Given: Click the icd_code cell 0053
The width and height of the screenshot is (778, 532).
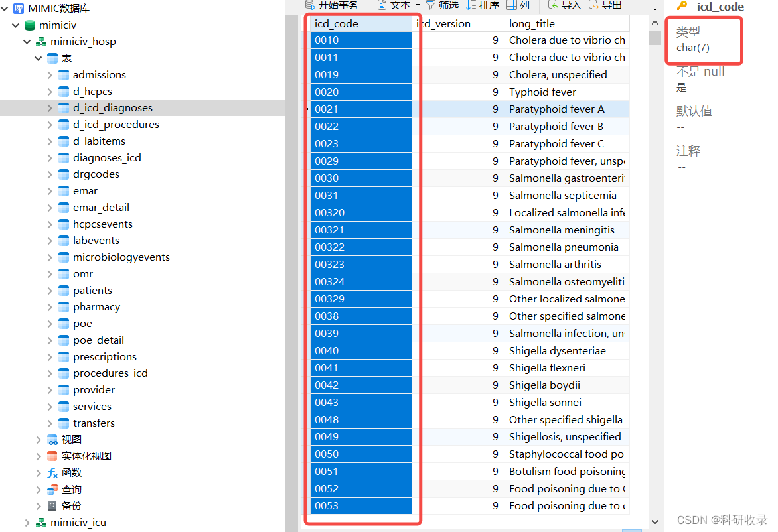Looking at the screenshot, I should point(360,505).
